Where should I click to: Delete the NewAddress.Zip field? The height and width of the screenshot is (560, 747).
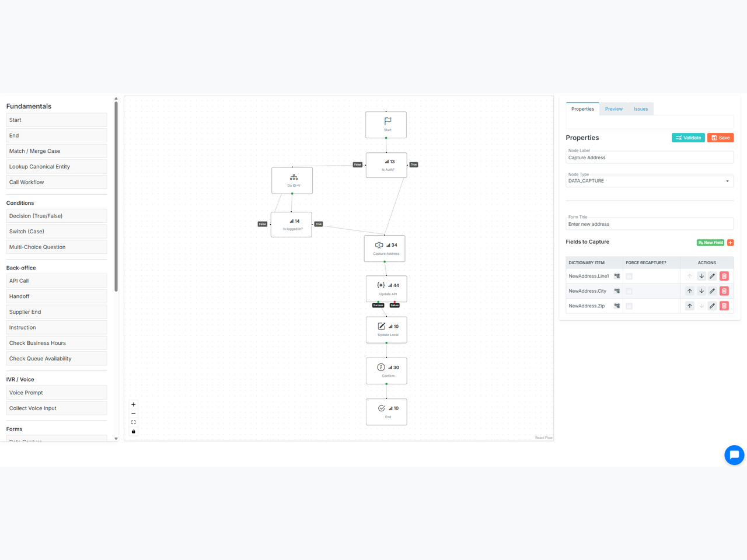point(724,306)
